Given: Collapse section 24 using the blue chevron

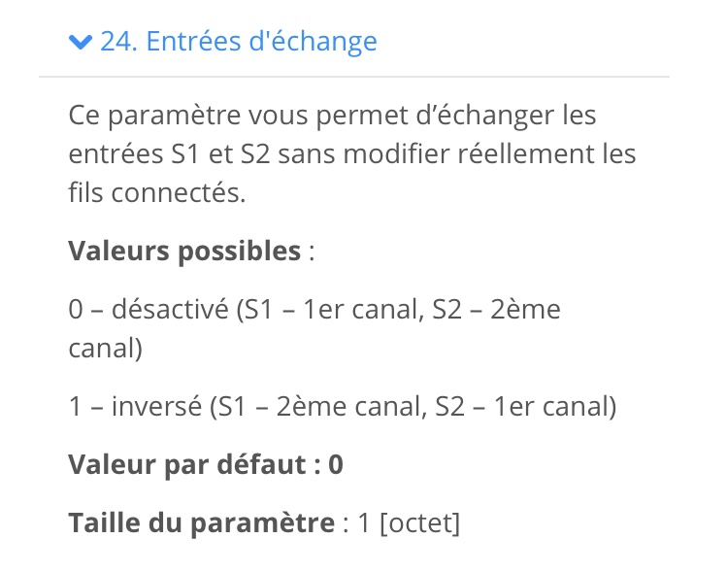Looking at the screenshot, I should pos(81,42).
